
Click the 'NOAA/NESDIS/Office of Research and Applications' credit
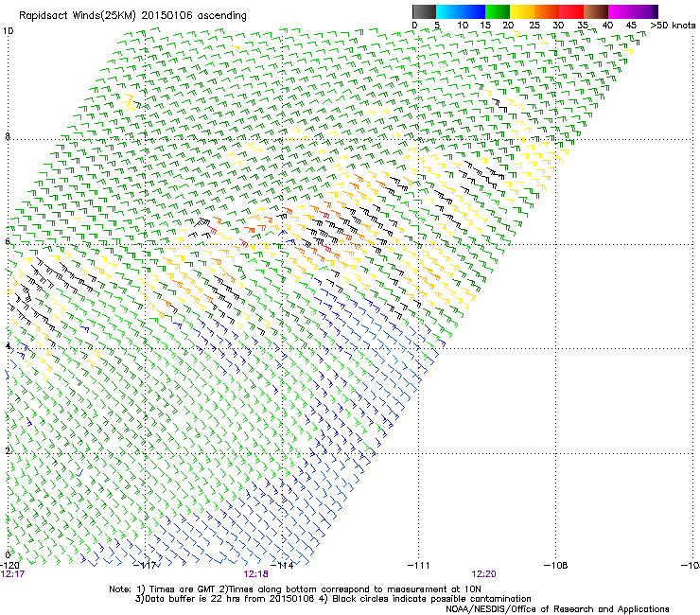point(557,608)
